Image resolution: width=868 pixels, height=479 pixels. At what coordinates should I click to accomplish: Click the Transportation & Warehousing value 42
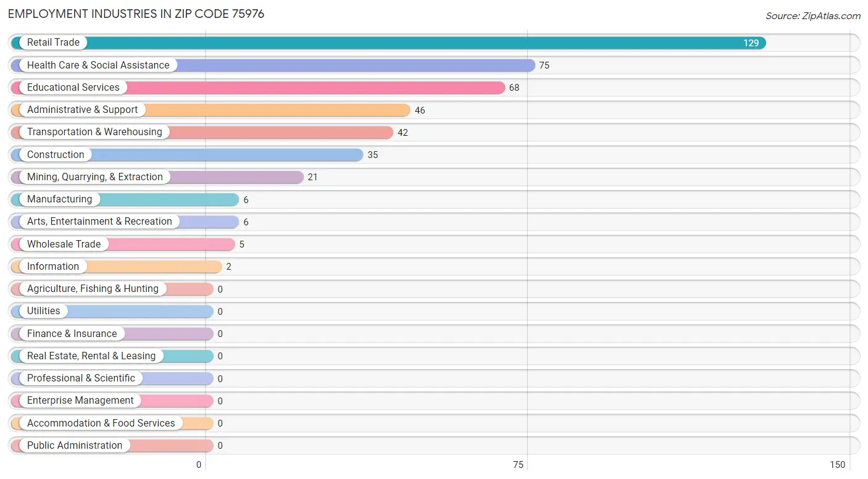[x=403, y=133]
